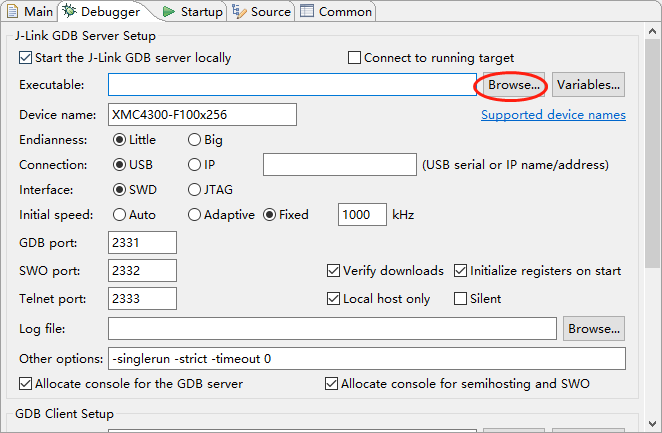Select Big endianness
Screen dimensions: 662x433
(x=194, y=140)
